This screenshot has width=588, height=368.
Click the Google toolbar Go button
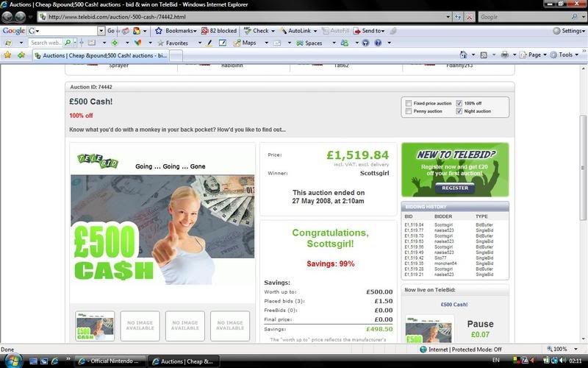click(x=111, y=31)
